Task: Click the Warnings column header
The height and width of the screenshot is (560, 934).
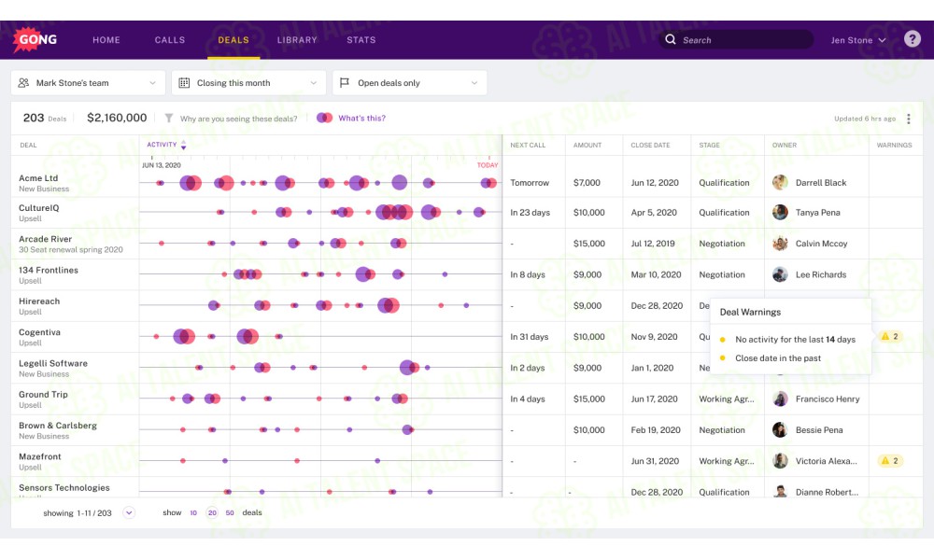Action: click(894, 146)
